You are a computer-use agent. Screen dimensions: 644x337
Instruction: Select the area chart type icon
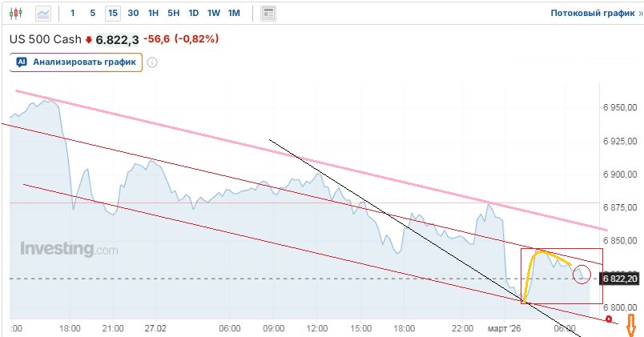pos(43,13)
